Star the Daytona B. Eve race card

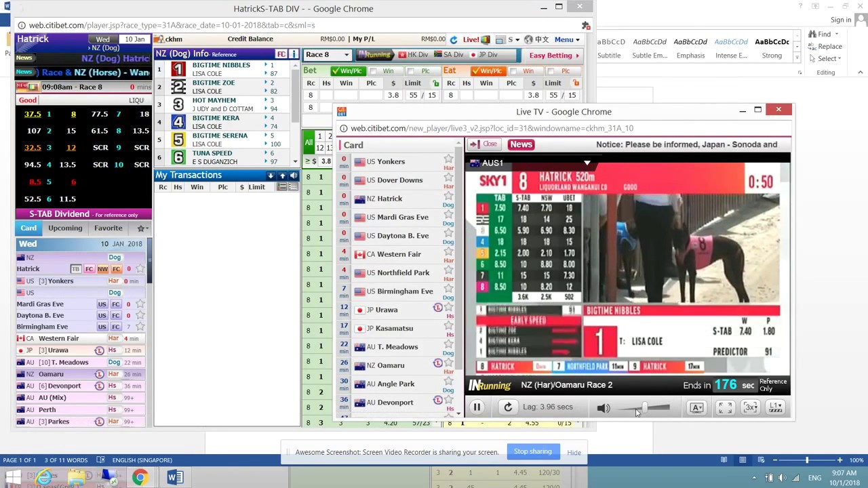pos(140,316)
